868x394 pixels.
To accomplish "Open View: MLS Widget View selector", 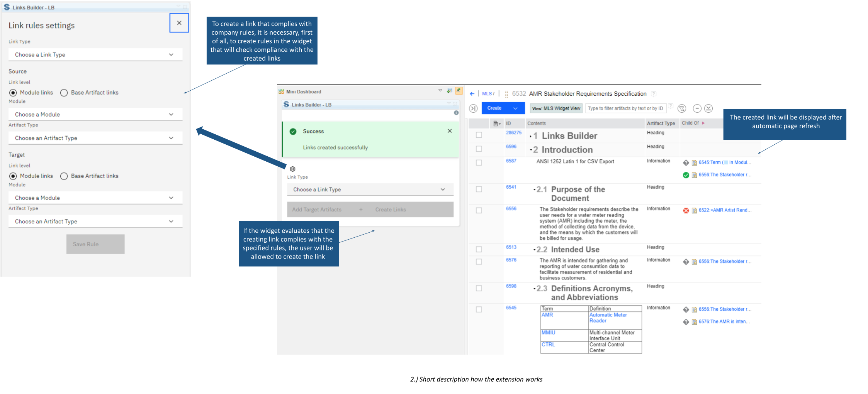I will pos(556,108).
